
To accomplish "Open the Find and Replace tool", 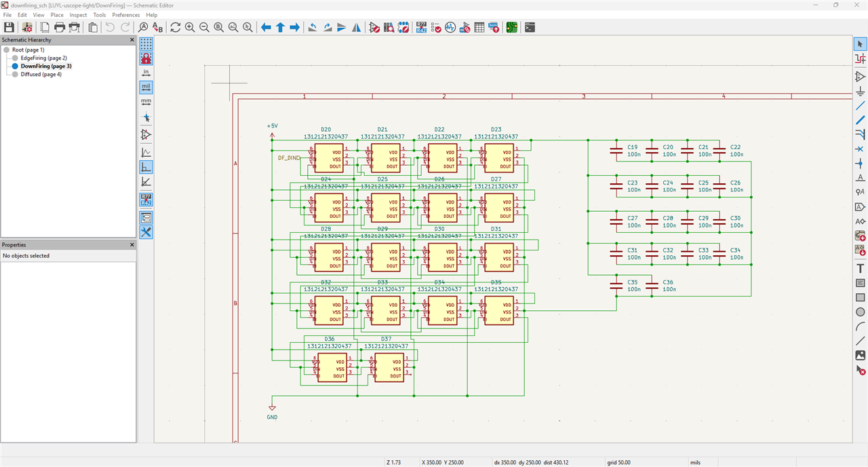I will [x=158, y=27].
